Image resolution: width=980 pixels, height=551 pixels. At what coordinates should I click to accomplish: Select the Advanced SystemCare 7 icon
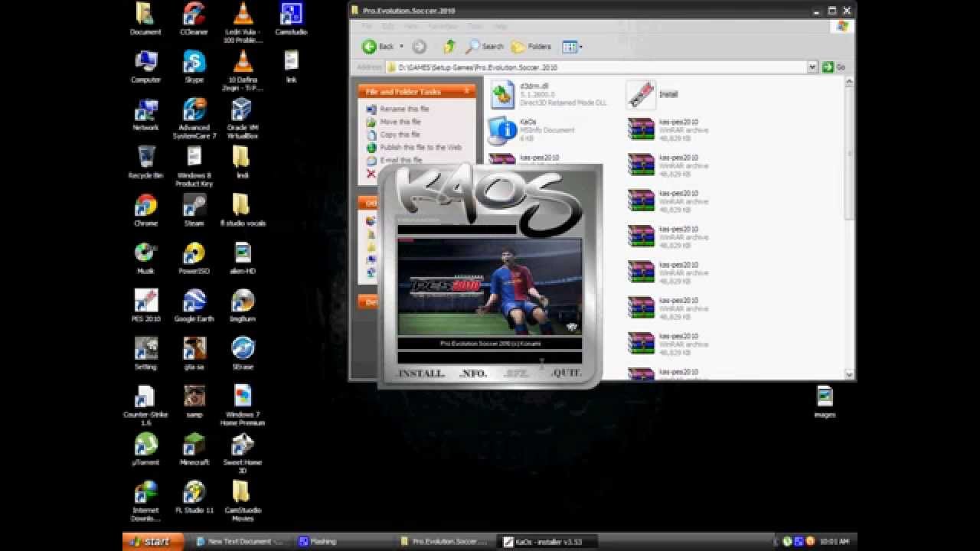click(194, 119)
